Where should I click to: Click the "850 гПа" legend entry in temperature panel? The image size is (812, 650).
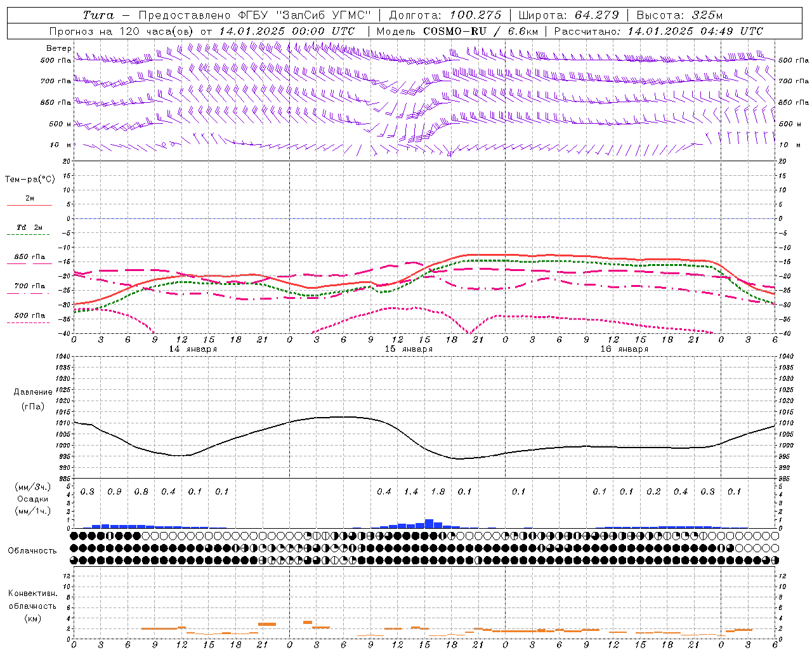tap(30, 257)
